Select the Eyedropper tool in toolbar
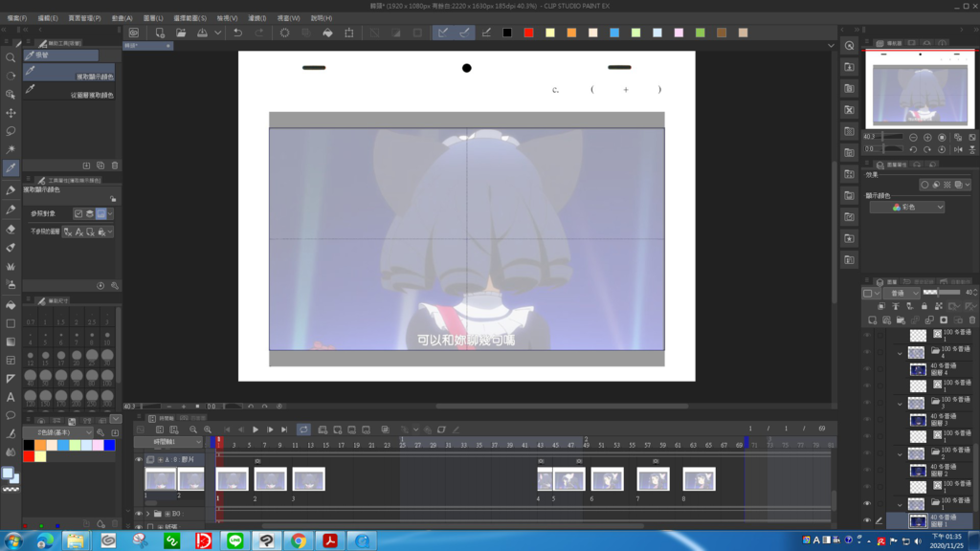The height and width of the screenshot is (551, 980). click(11, 167)
